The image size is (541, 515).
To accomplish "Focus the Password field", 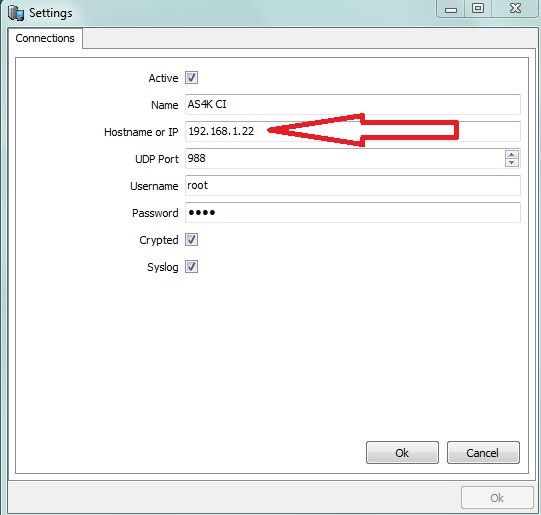I will (353, 212).
